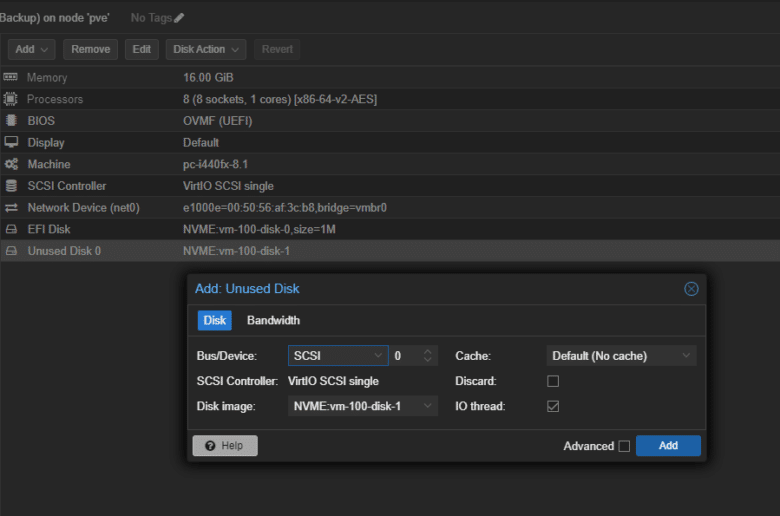The height and width of the screenshot is (516, 780).
Task: Switch to the Disk tab
Action: click(x=214, y=320)
